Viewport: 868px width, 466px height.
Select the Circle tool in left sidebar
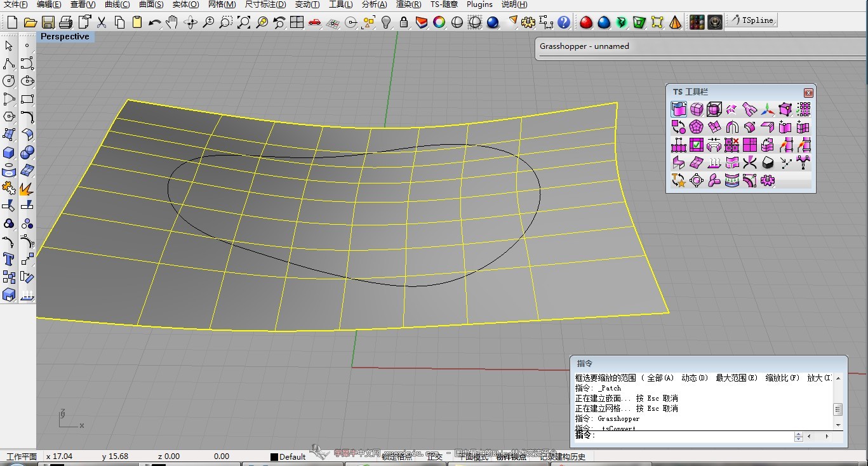[9, 81]
